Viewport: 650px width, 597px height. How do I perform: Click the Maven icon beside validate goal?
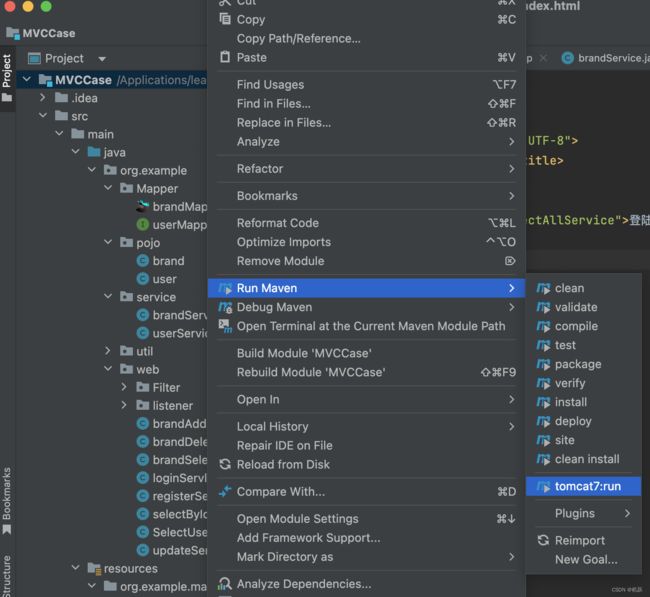point(543,307)
